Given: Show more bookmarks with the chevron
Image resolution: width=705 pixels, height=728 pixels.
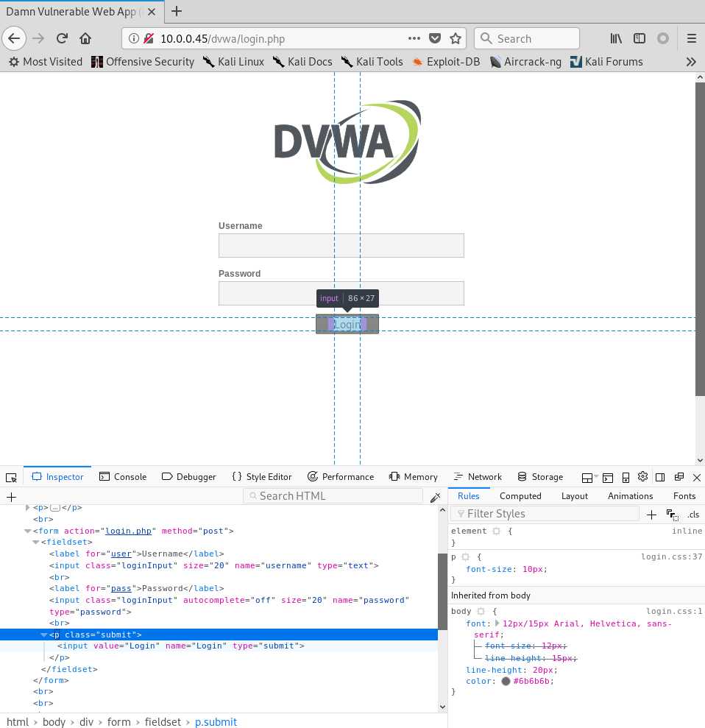Looking at the screenshot, I should (691, 62).
